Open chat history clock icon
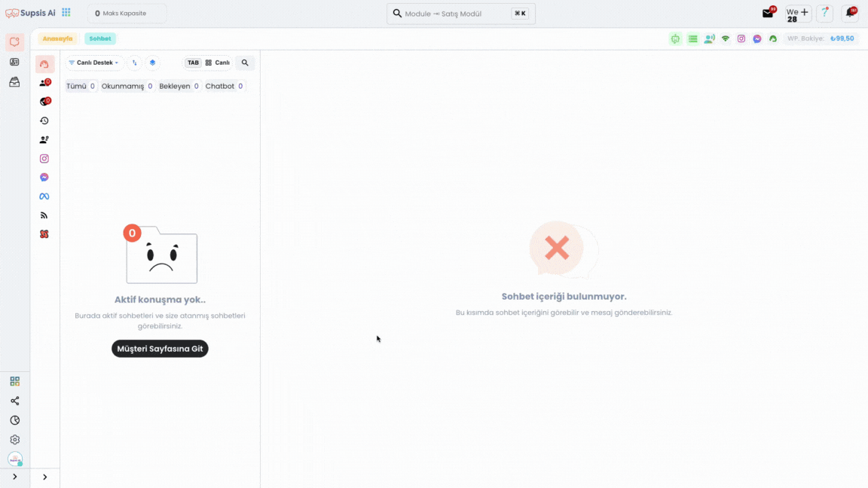This screenshot has height=488, width=868. point(44,120)
